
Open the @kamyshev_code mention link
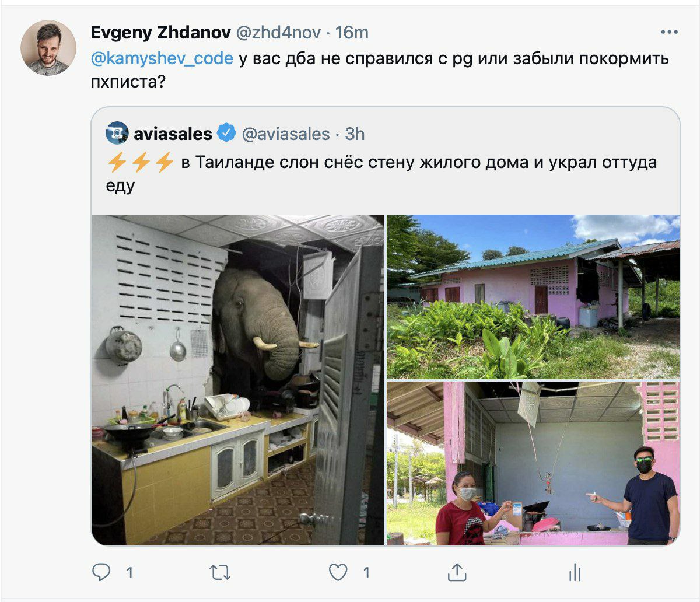click(x=162, y=58)
